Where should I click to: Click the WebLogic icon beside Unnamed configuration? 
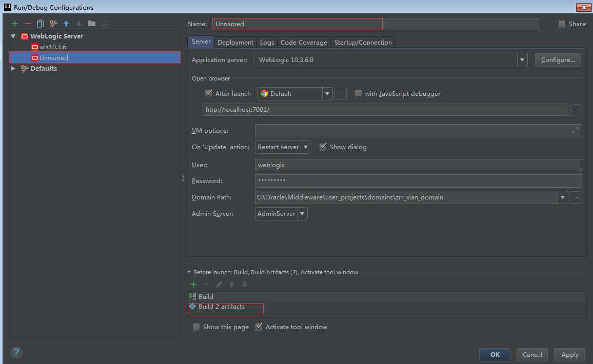point(35,58)
